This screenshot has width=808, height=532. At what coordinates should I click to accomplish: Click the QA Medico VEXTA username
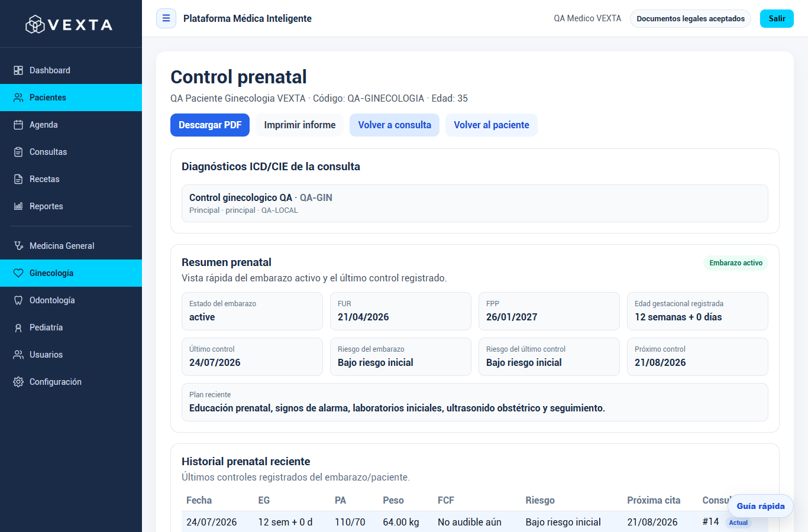pyautogui.click(x=587, y=18)
